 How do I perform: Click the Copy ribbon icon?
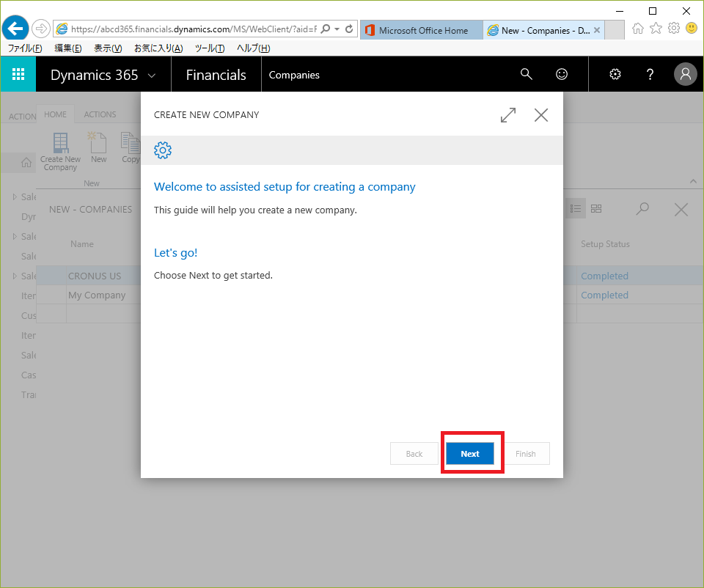pos(131,147)
